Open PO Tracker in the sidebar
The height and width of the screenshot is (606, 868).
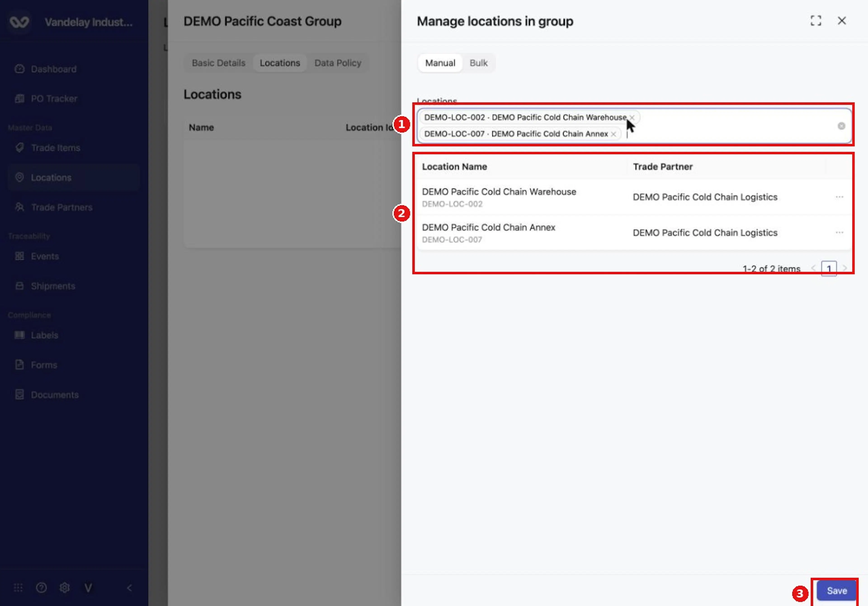(x=54, y=99)
